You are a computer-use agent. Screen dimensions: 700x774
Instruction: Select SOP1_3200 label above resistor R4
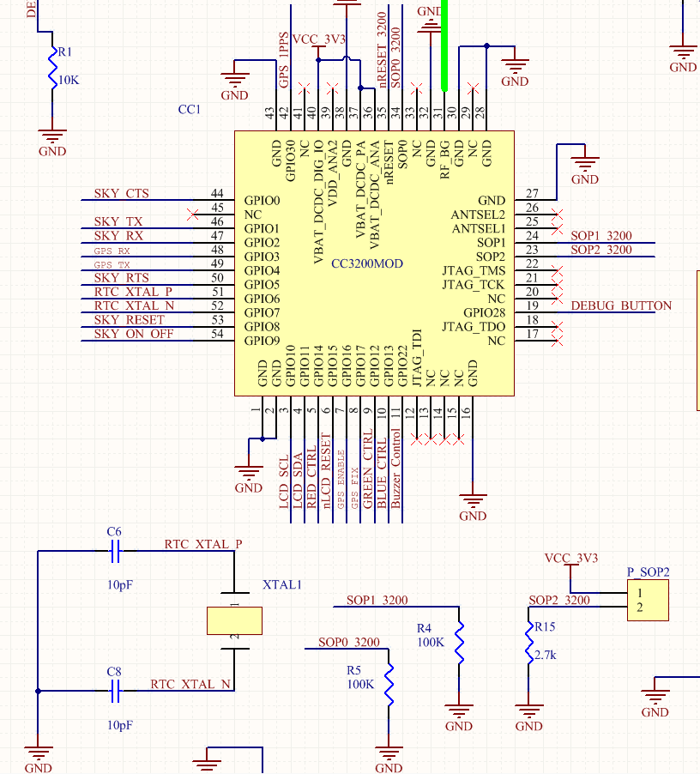[377, 601]
